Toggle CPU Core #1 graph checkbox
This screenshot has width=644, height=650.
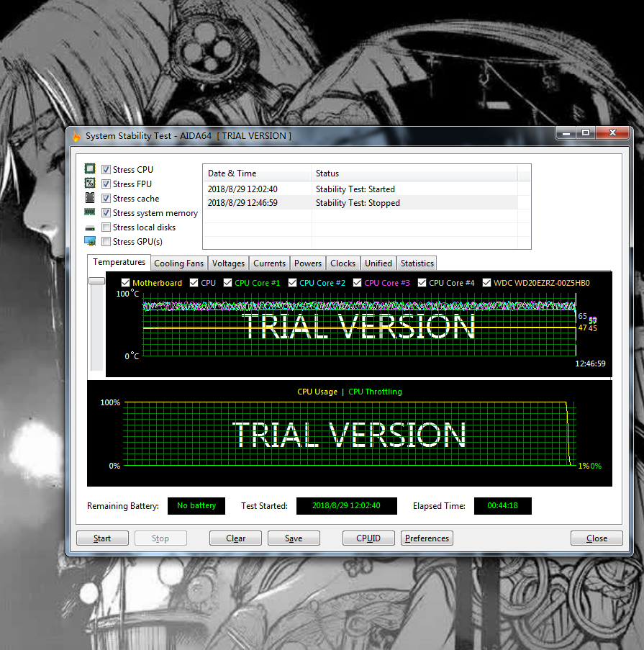click(227, 283)
